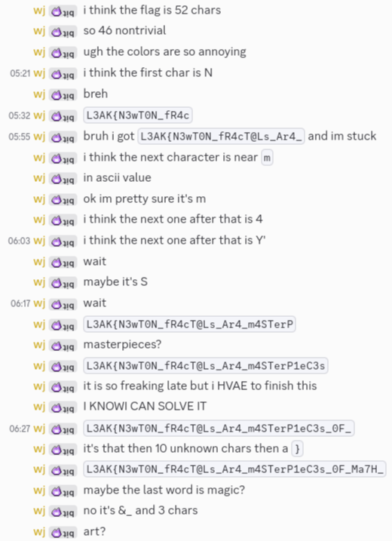Click the message 'art?'
Viewport: 392px width, 541px height.
point(94,532)
